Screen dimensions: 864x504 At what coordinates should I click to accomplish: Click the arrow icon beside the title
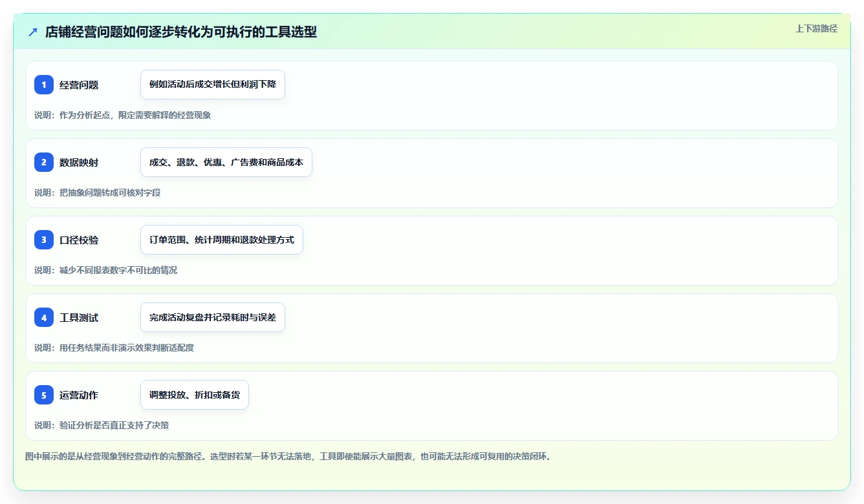tap(33, 32)
